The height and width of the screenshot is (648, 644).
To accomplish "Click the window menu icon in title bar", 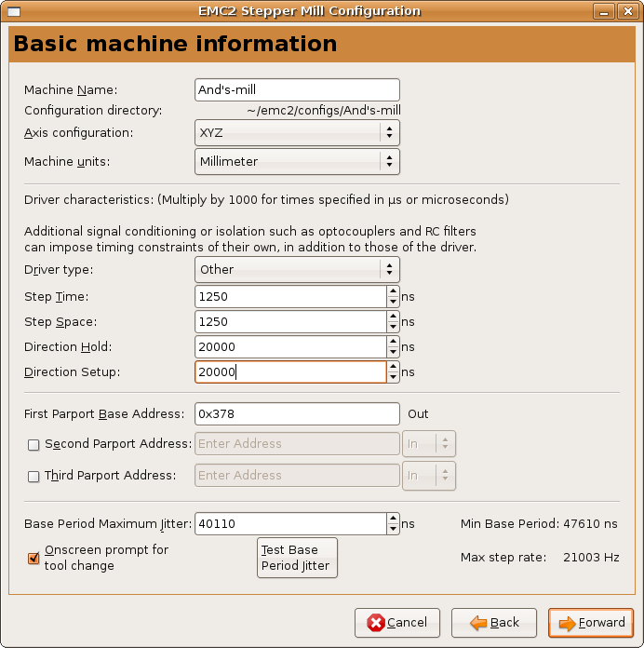I will (x=14, y=11).
